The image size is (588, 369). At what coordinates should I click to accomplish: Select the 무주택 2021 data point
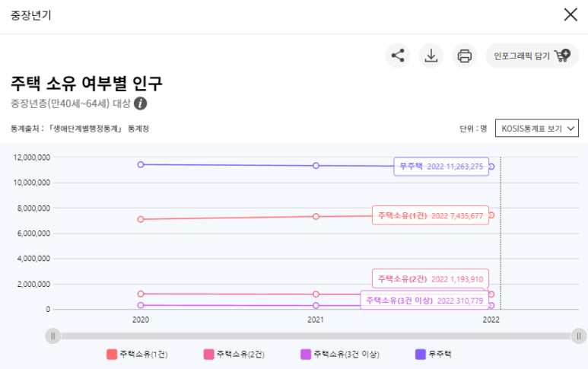tap(316, 166)
